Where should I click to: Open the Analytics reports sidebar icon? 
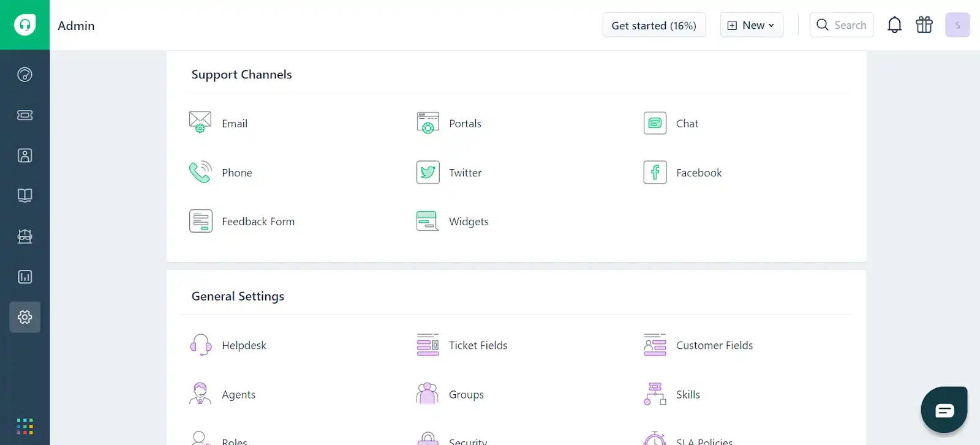(24, 277)
